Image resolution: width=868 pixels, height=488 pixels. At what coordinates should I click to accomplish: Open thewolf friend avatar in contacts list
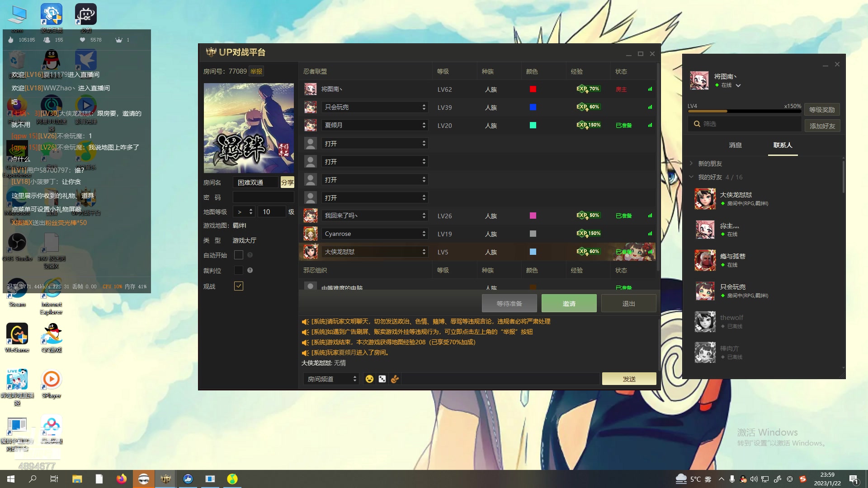tap(705, 322)
